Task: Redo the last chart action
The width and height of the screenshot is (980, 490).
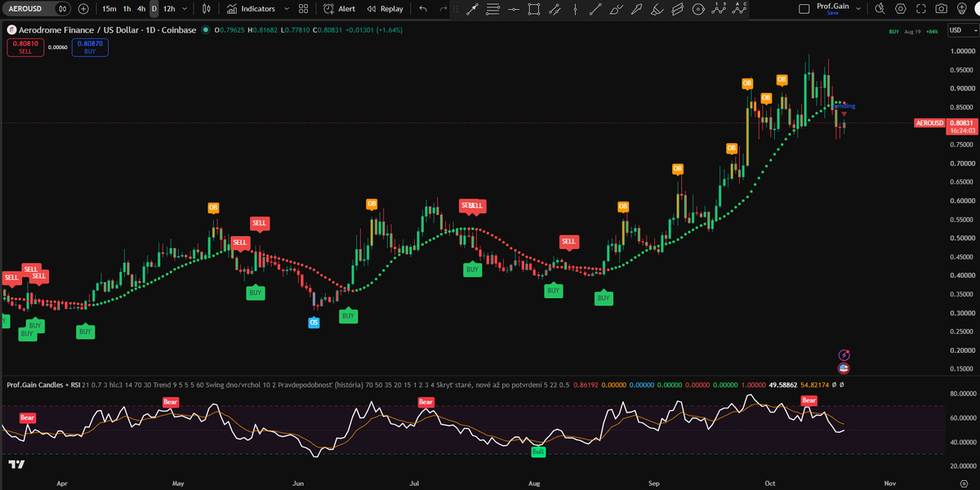Action: pos(443,8)
